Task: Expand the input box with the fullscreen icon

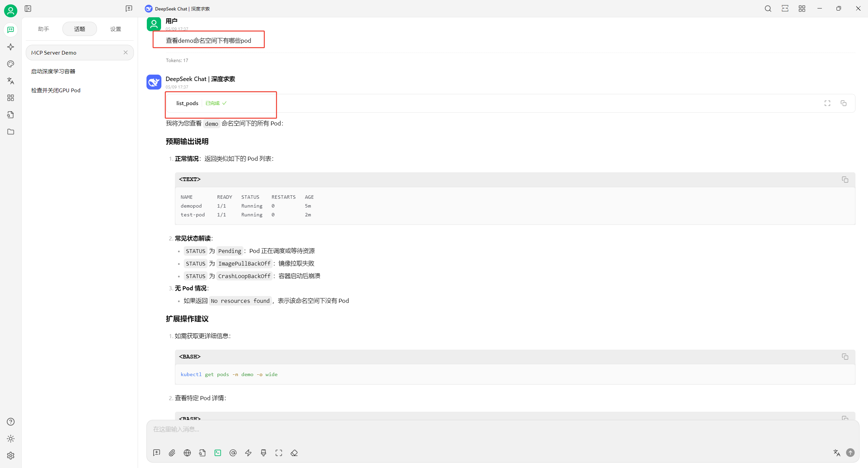Action: pyautogui.click(x=279, y=453)
